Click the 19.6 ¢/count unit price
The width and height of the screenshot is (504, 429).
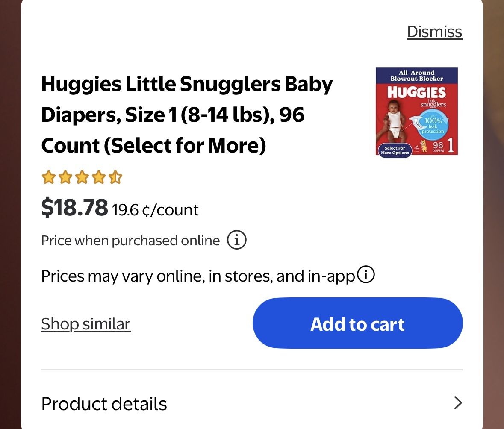click(x=155, y=210)
